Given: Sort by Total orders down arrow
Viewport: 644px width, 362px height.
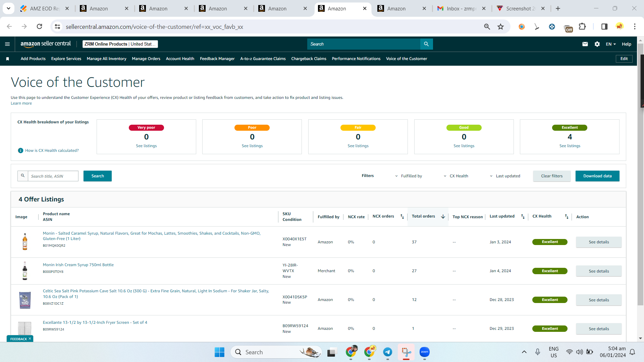Looking at the screenshot, I should (443, 217).
